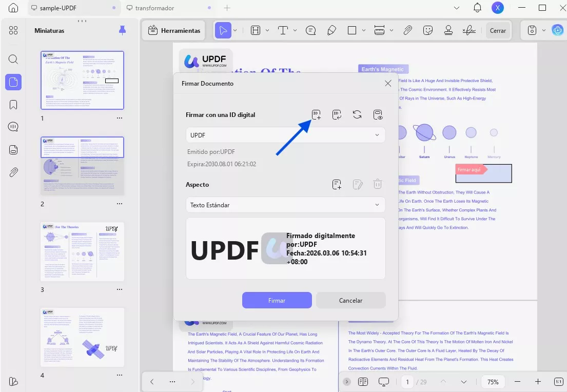
Task: Click the create new digital ID icon
Action: click(x=316, y=115)
